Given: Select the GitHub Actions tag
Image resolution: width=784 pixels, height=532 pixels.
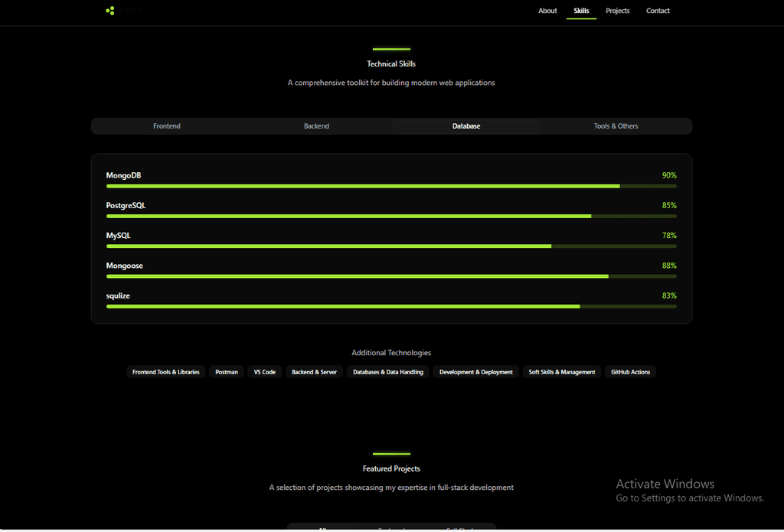Looking at the screenshot, I should click(630, 372).
